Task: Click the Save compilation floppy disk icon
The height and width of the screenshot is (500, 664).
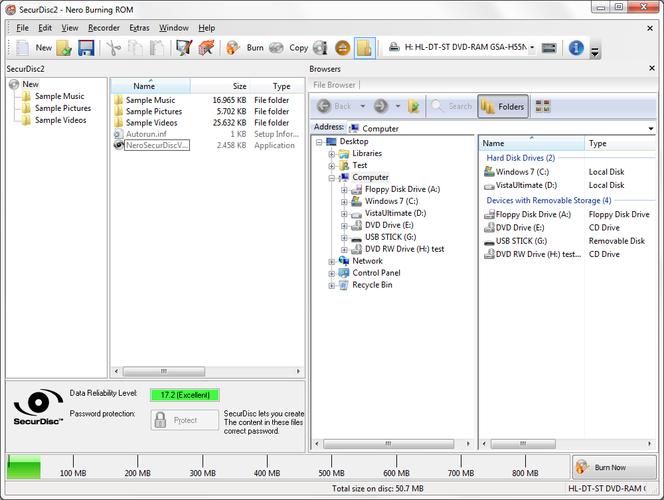Action: pos(86,47)
